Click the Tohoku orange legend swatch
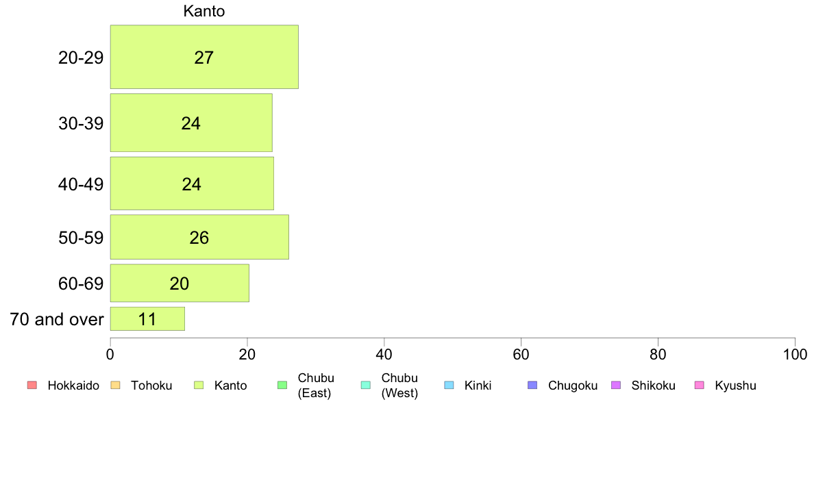The height and width of the screenshot is (504, 814). coord(115,385)
